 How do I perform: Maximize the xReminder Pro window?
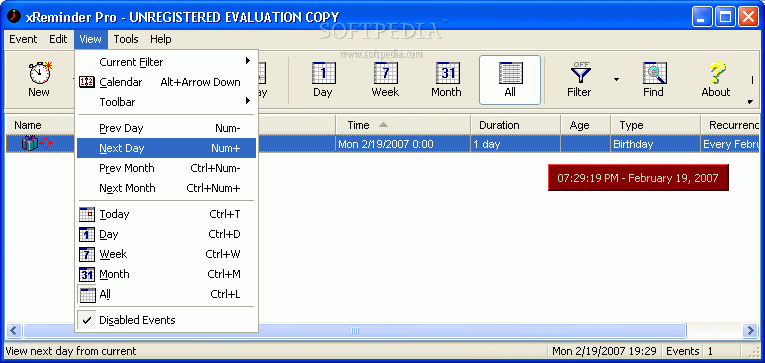tap(725, 17)
